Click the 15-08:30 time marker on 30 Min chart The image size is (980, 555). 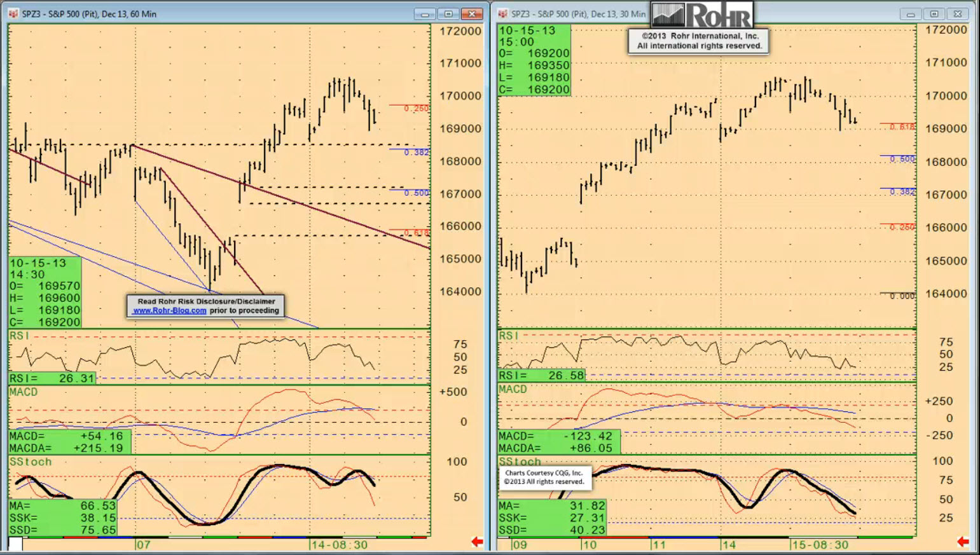pos(820,545)
